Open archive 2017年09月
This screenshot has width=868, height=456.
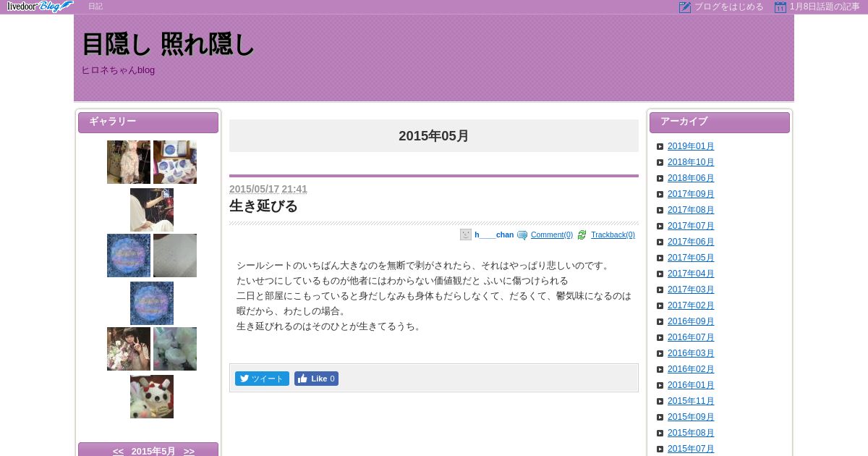click(x=691, y=194)
